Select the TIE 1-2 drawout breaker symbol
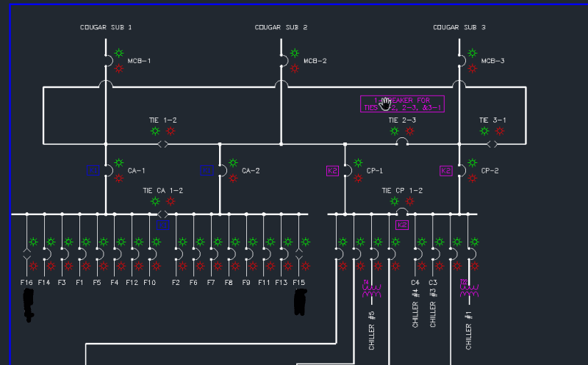Viewport: 588px width, 365px height. point(162,144)
